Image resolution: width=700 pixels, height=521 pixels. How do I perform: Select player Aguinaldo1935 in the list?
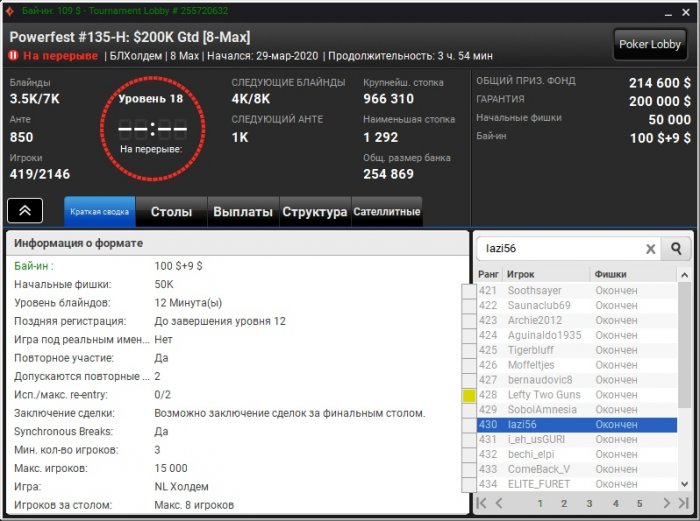577,335
